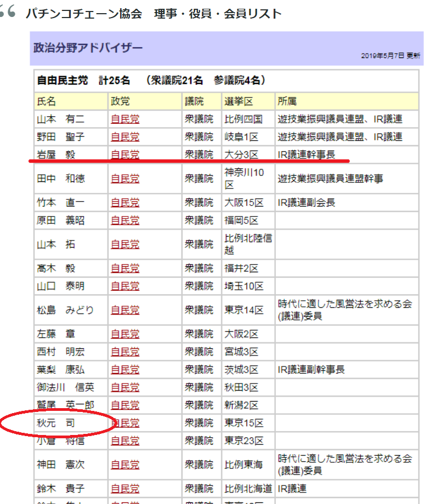Viewport: 443px width, 504px height.
Task: Open 自民党 link in 鈴木 貴子 row
Action: [125, 489]
